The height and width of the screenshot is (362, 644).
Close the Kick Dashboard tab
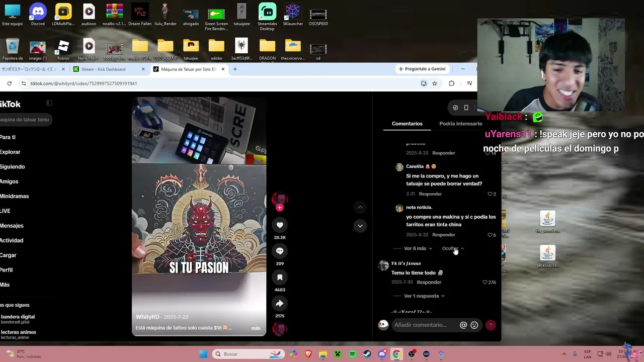[143, 69]
